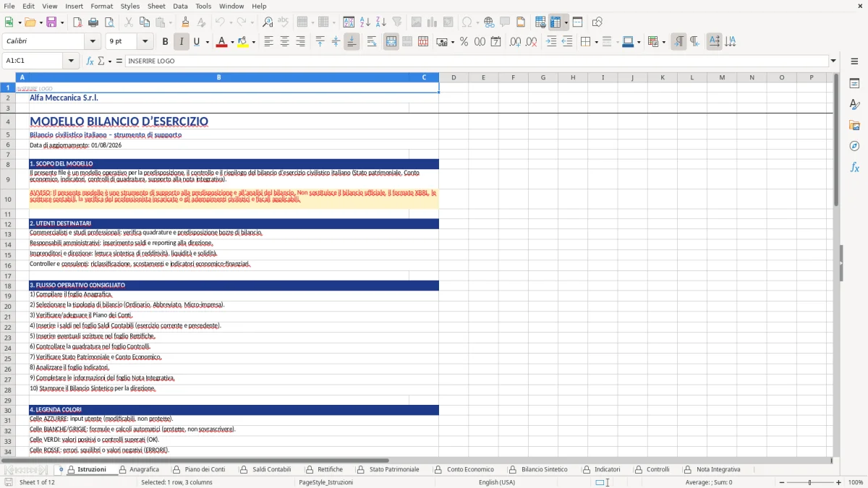The height and width of the screenshot is (488, 868).
Task: Toggle Bold formatting
Action: pos(165,42)
